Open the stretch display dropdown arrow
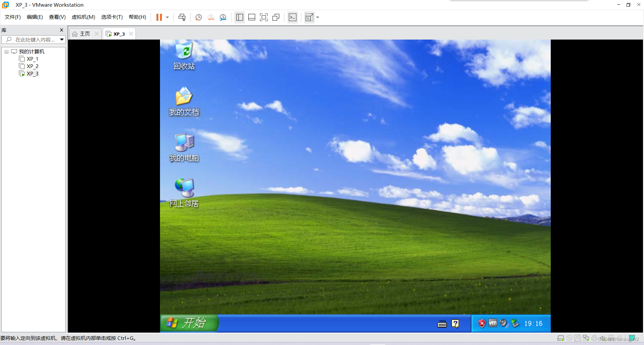This screenshot has width=644, height=345. [318, 17]
